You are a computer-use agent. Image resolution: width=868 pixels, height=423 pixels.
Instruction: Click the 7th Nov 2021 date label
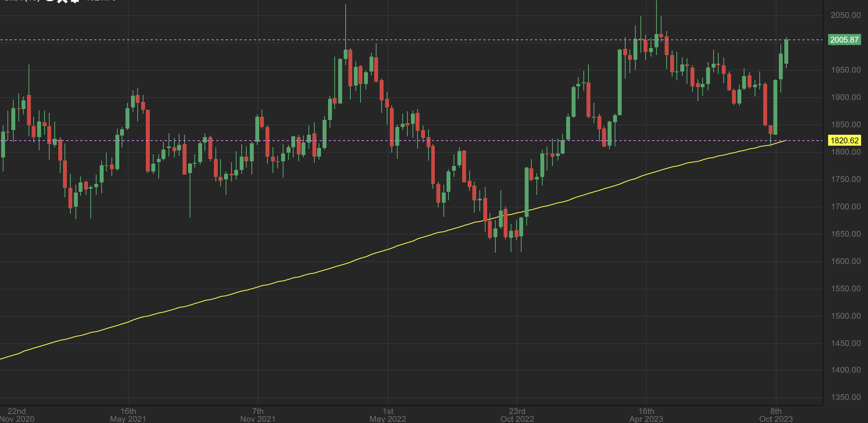click(258, 415)
